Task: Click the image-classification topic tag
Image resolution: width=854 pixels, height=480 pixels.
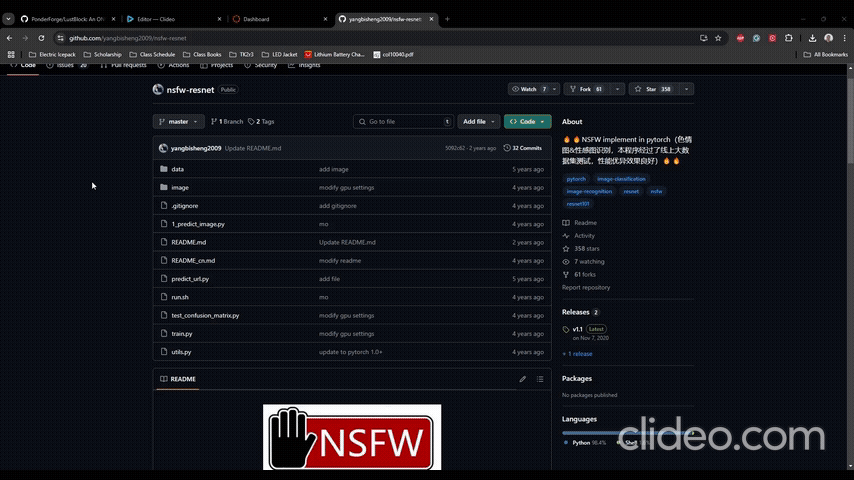Action: pyautogui.click(x=621, y=179)
